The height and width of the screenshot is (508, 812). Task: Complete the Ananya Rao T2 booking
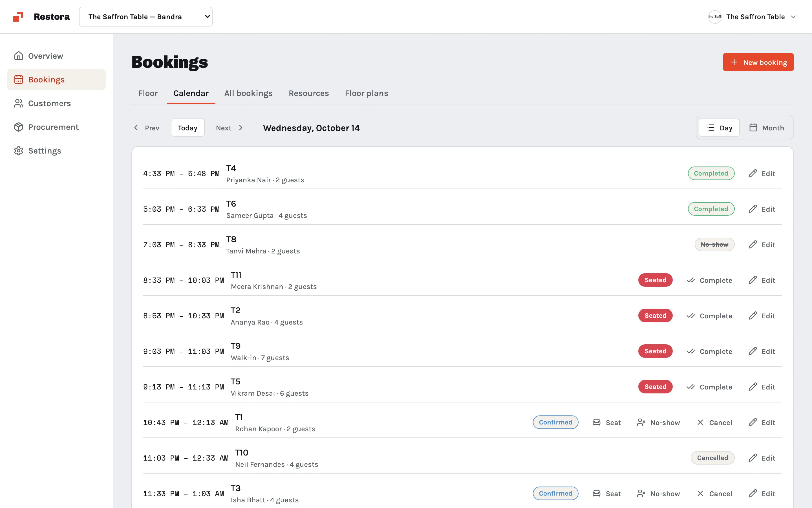coord(709,316)
